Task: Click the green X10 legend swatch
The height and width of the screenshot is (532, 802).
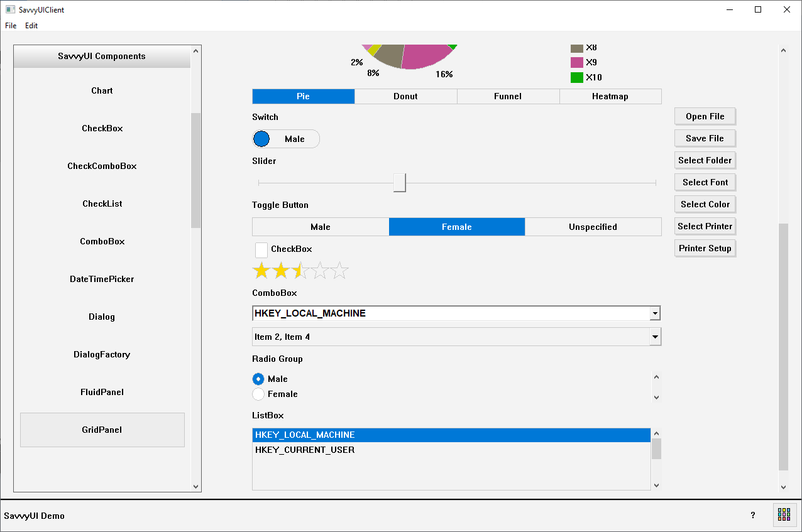Action: click(x=576, y=77)
